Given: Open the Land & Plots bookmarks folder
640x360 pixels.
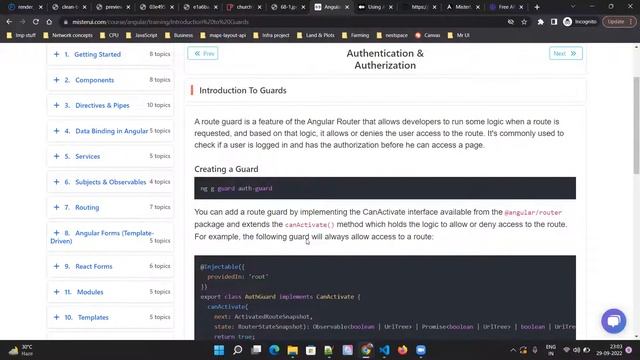Looking at the screenshot, I should click(x=316, y=36).
